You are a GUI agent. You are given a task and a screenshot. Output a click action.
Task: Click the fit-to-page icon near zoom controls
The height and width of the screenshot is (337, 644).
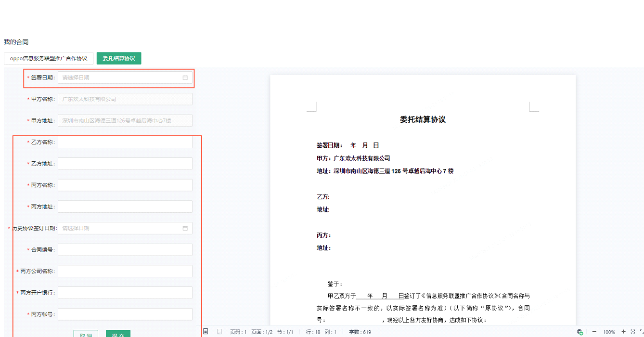click(x=633, y=331)
